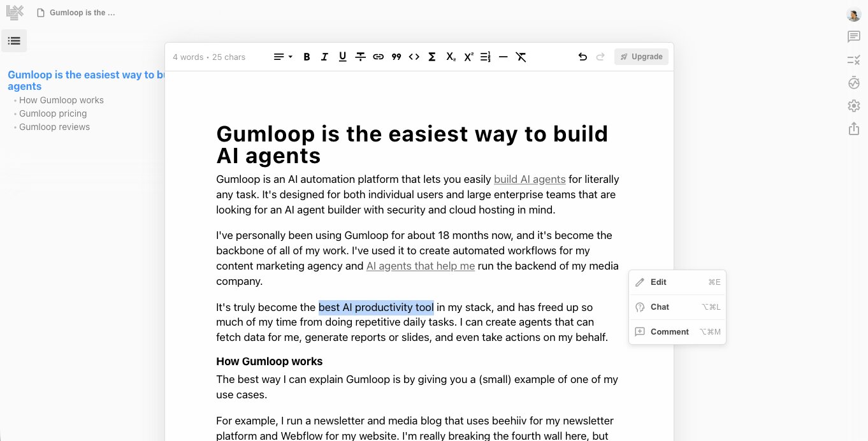Clear text formatting
868x441 pixels.
pos(521,57)
